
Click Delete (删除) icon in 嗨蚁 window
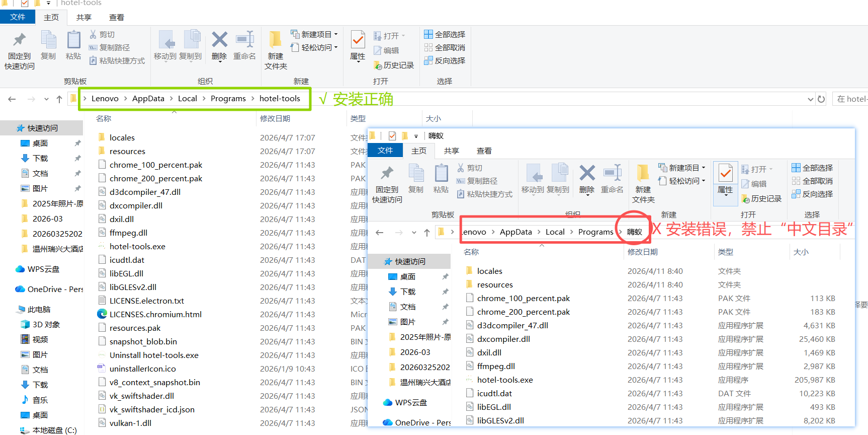coord(587,174)
